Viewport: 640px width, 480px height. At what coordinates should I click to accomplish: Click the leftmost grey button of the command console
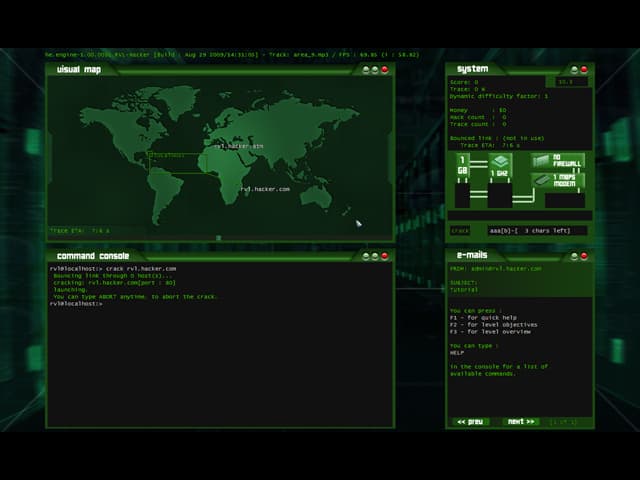[x=366, y=256]
